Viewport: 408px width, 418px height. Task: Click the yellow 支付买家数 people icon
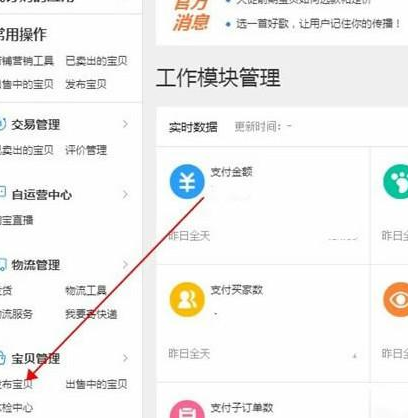tap(187, 299)
